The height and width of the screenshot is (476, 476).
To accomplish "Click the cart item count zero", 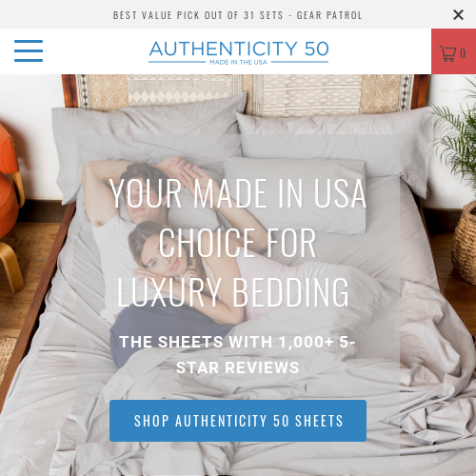I will coord(463,53).
